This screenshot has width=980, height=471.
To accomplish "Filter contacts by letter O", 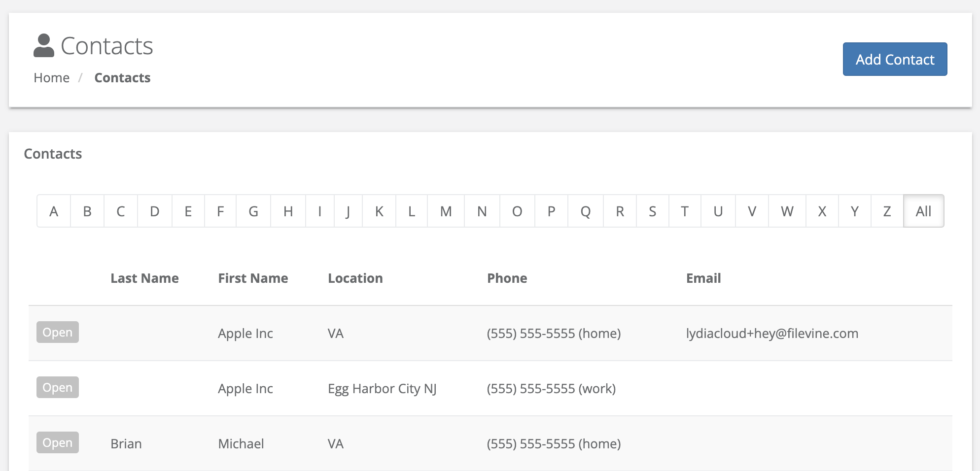I will click(x=517, y=211).
